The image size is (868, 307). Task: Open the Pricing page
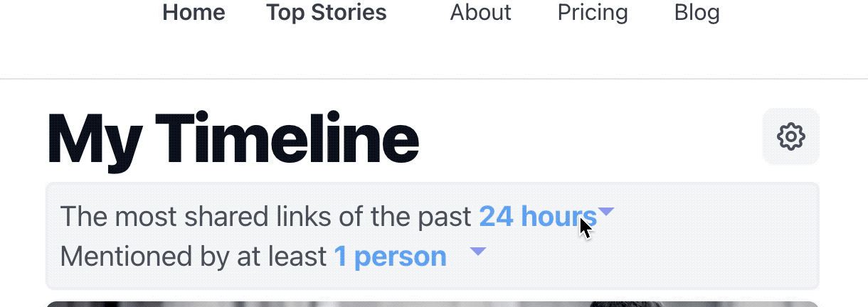593,12
